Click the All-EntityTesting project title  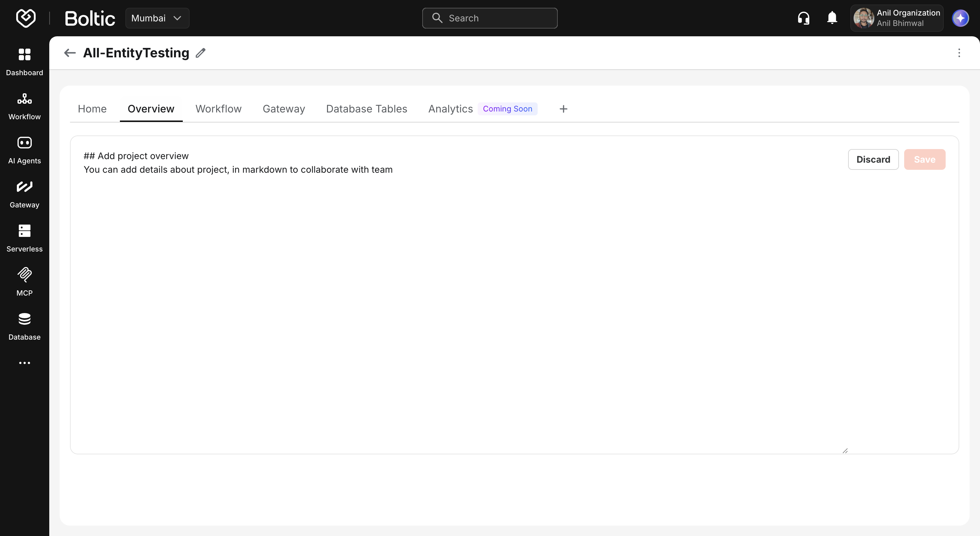tap(136, 53)
